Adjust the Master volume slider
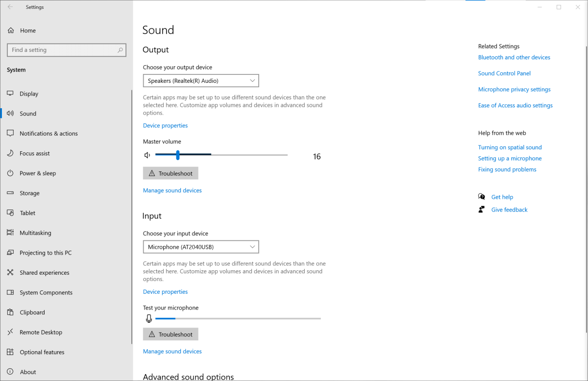 pos(177,155)
